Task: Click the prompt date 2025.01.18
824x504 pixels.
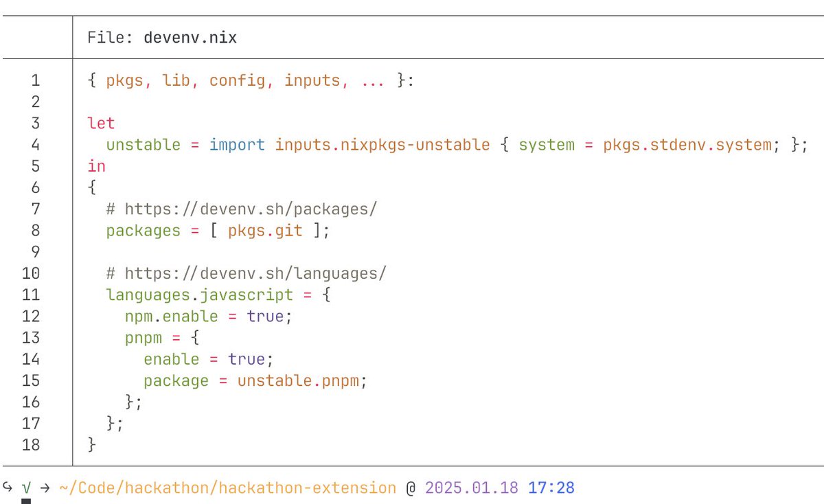Action: pos(472,488)
